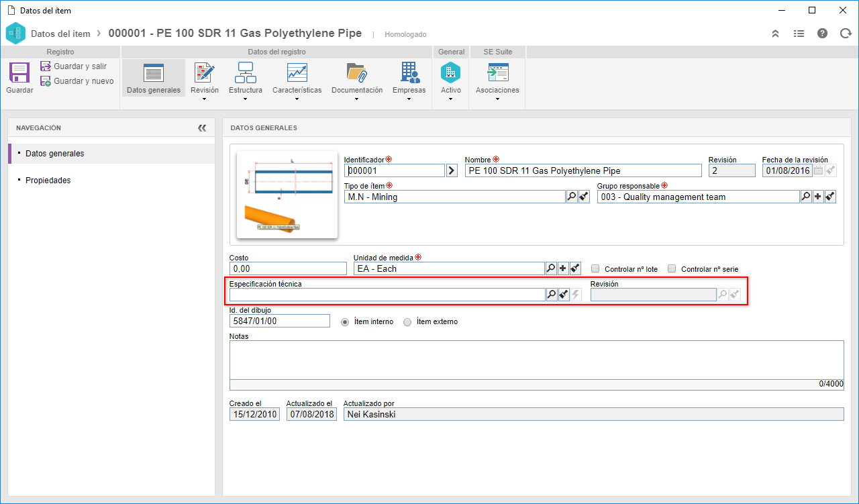Screen dimensions: 859x504
Task: Open the Documentación folder icon
Action: 356,72
